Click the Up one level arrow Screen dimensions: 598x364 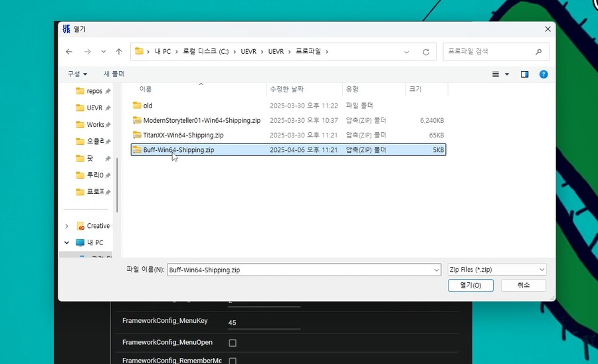(119, 52)
